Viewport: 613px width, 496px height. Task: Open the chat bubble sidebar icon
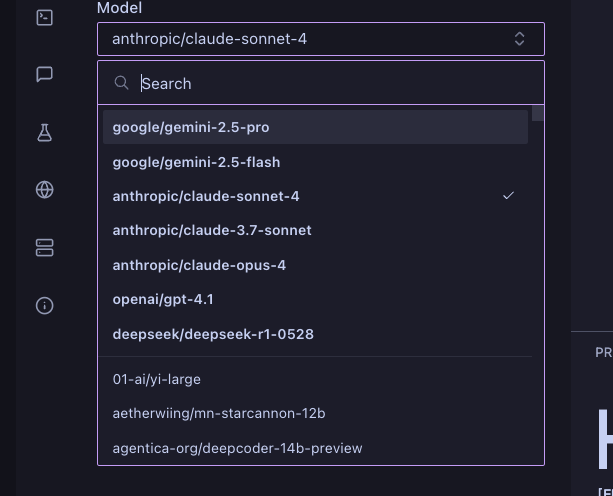[44, 74]
